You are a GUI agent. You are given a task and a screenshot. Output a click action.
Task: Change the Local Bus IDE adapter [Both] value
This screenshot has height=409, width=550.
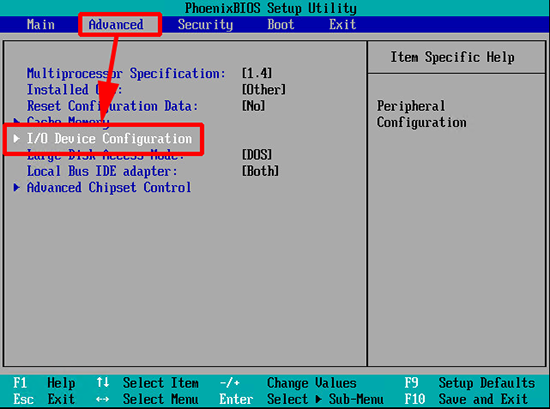[260, 171]
